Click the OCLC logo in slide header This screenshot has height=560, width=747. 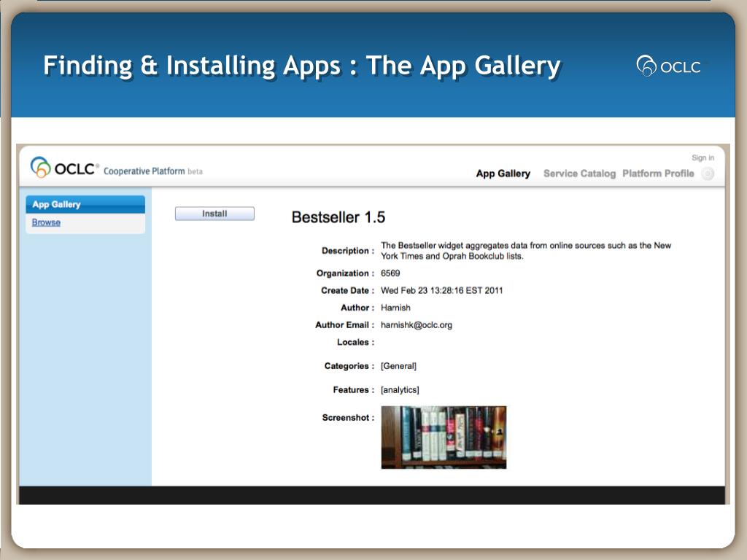click(x=668, y=66)
